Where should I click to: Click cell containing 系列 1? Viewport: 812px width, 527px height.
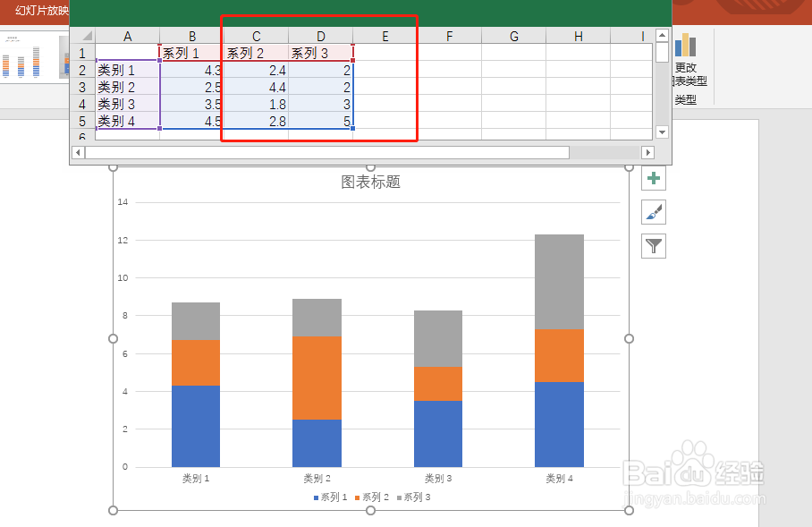[192, 53]
